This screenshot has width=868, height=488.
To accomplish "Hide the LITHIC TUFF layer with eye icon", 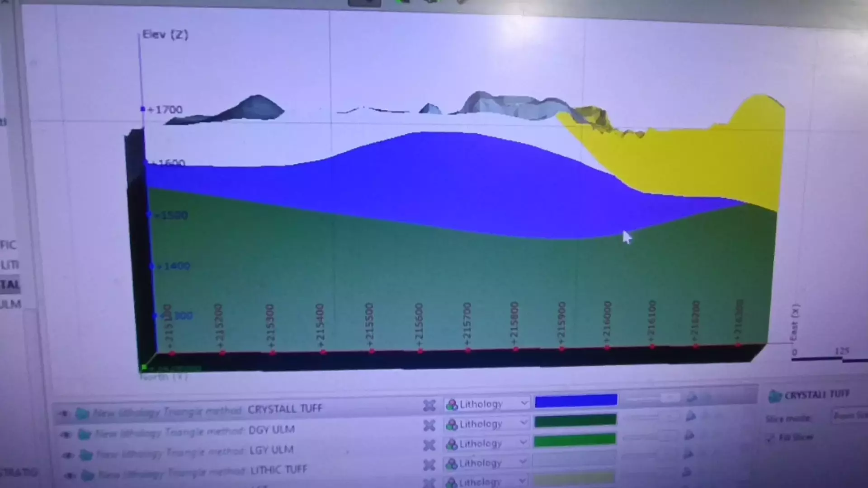I will tap(69, 475).
